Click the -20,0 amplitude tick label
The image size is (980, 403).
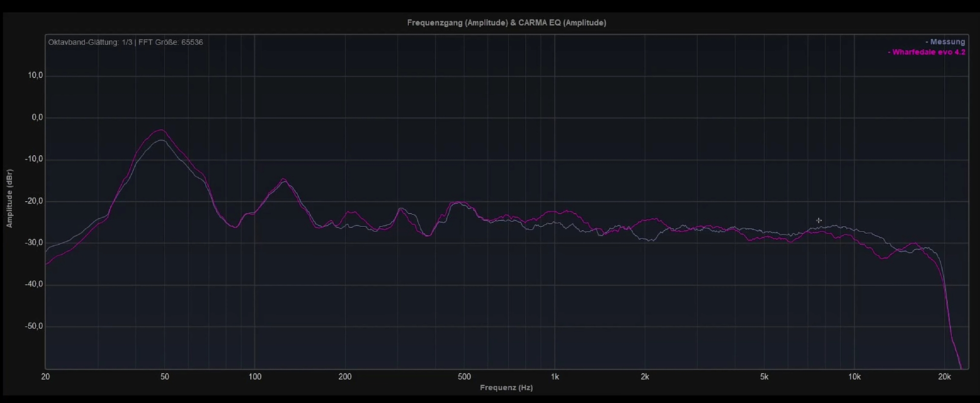tap(34, 201)
